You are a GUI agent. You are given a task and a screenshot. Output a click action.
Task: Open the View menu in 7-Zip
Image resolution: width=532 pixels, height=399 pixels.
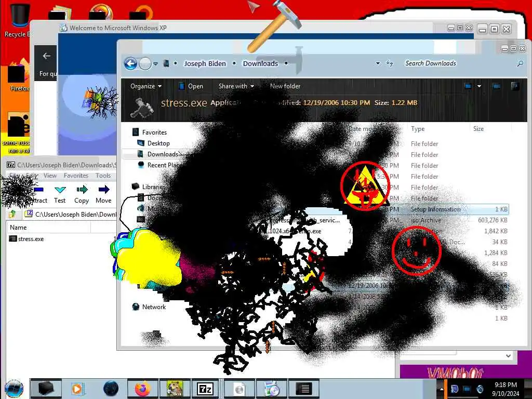pos(50,176)
